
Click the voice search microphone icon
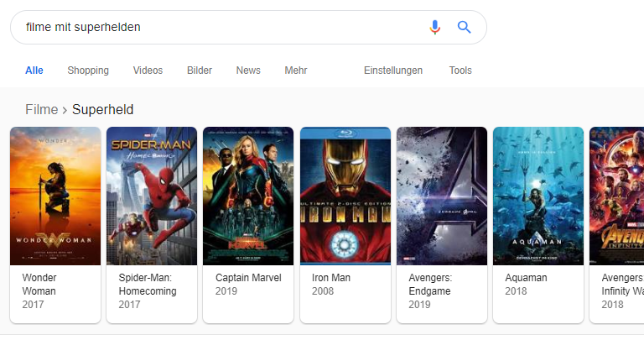(435, 27)
